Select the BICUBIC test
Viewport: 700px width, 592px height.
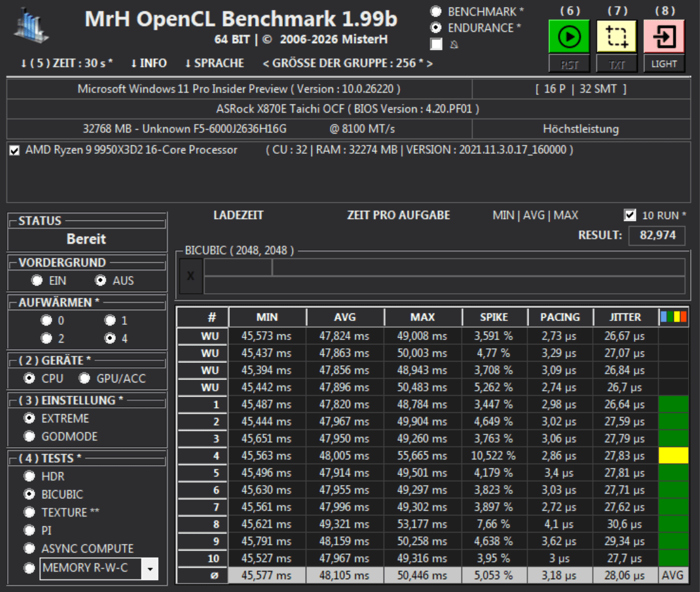pyautogui.click(x=30, y=494)
